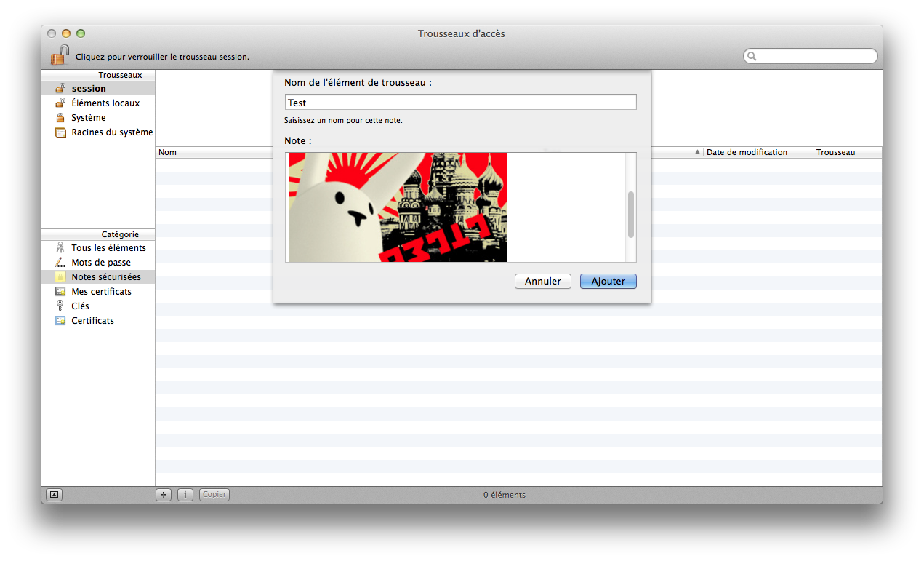Select the Éléments locaux keychain
The width and height of the screenshot is (924, 561).
(x=98, y=103)
